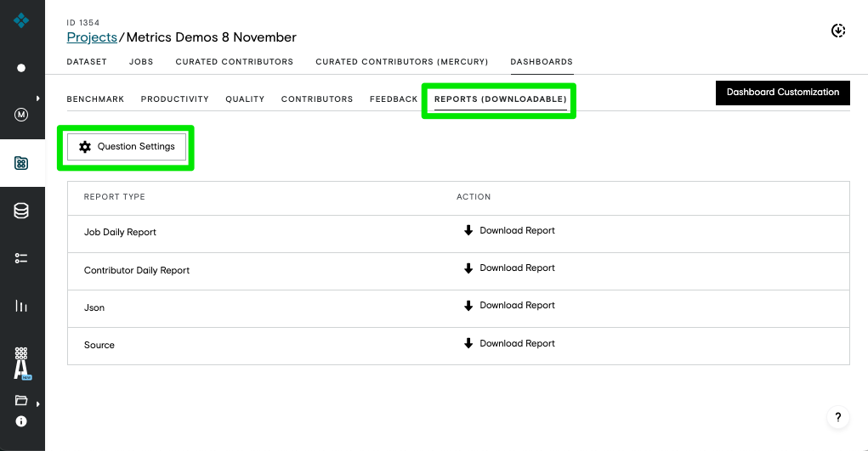Click the diamond logo in the sidebar

[21, 20]
